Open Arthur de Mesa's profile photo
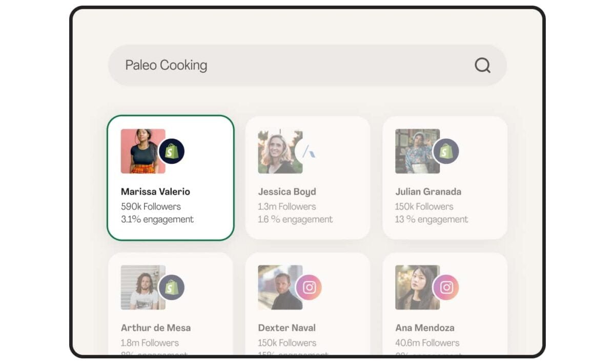The width and height of the screenshot is (615, 364). point(139,287)
